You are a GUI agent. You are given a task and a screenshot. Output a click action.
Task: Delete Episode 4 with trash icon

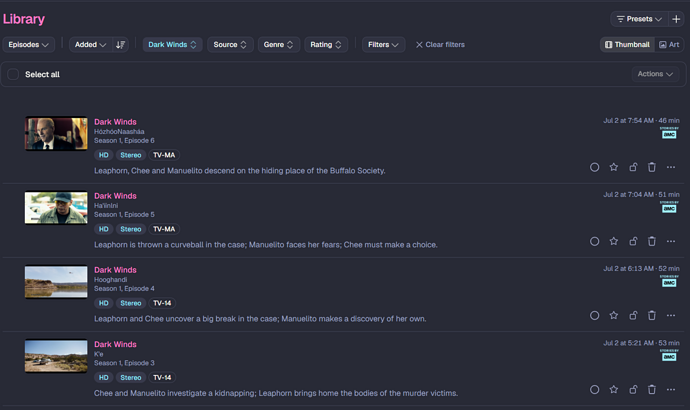[x=652, y=315]
